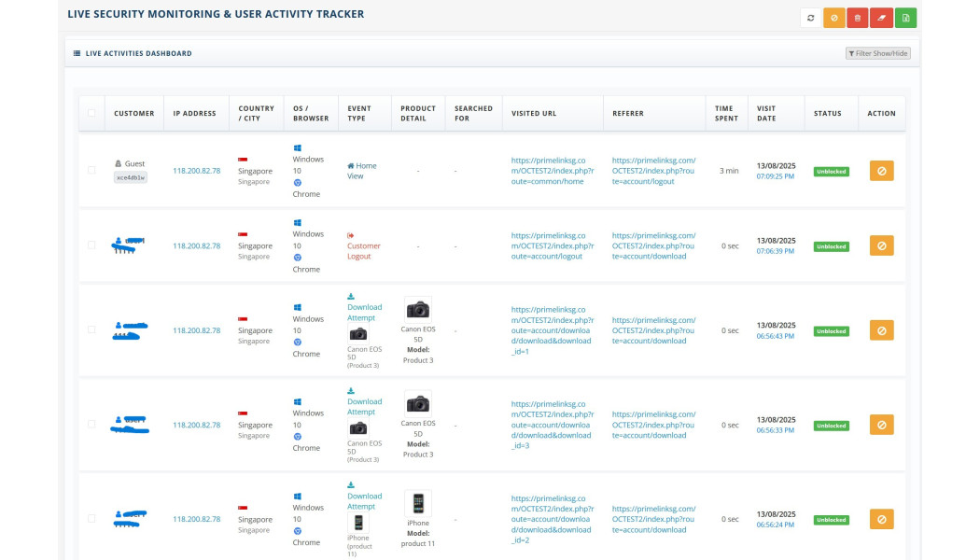Screen dimensions: 980x560
Task: Check the row for 06:56:24 PM visit
Action: pyautogui.click(x=91, y=519)
